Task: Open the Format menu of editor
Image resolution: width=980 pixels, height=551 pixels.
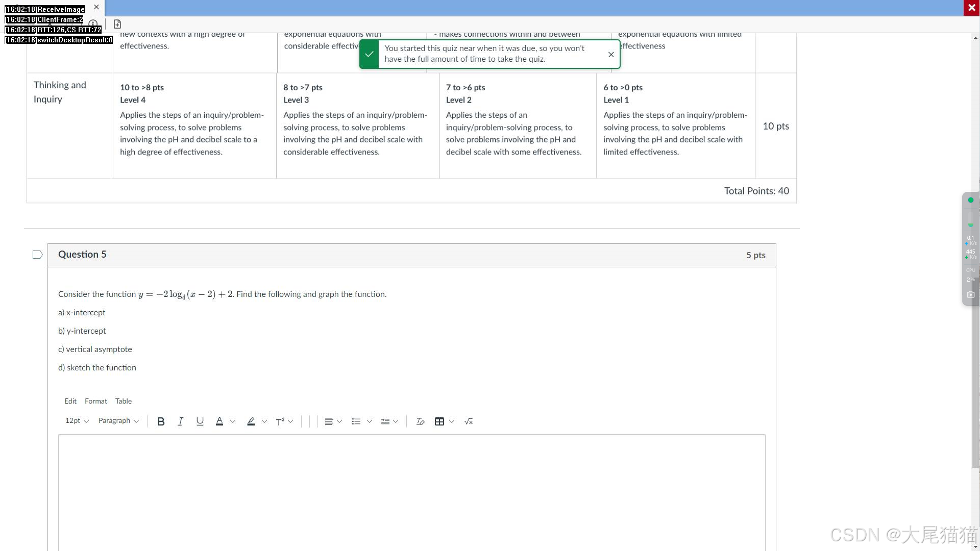Action: [x=95, y=402]
